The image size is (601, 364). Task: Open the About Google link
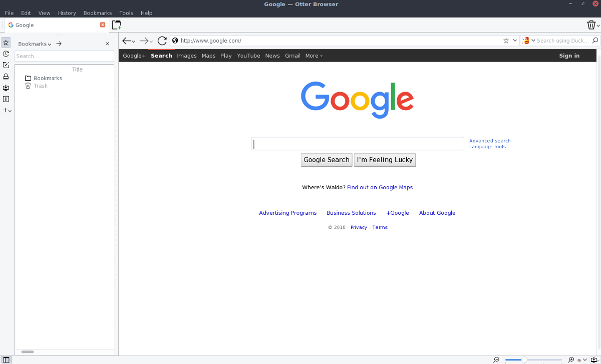(437, 213)
